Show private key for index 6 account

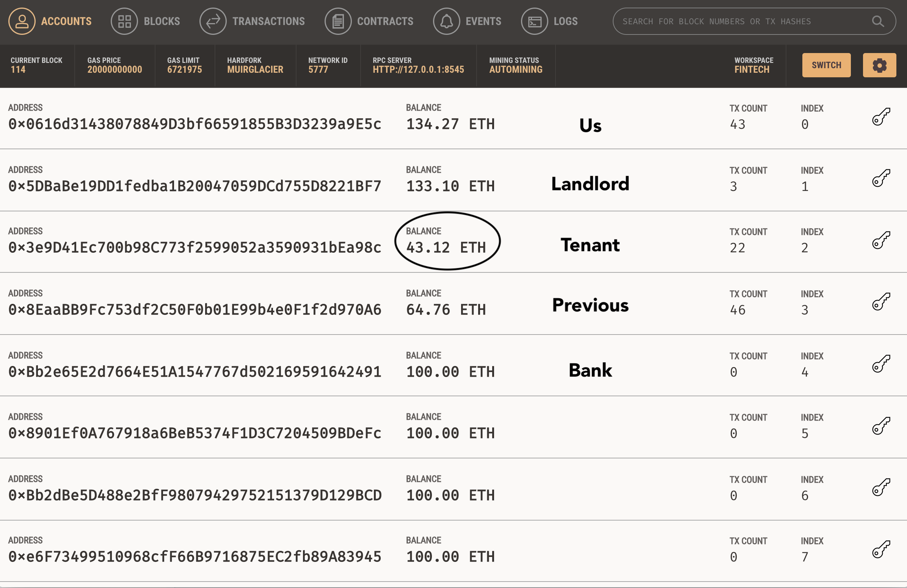point(881,488)
